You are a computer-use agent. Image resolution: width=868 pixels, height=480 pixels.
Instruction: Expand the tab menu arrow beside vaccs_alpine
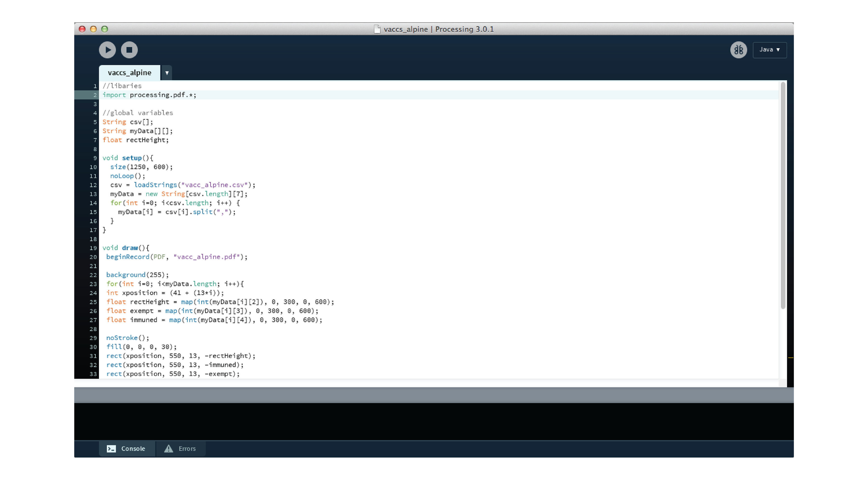(167, 73)
